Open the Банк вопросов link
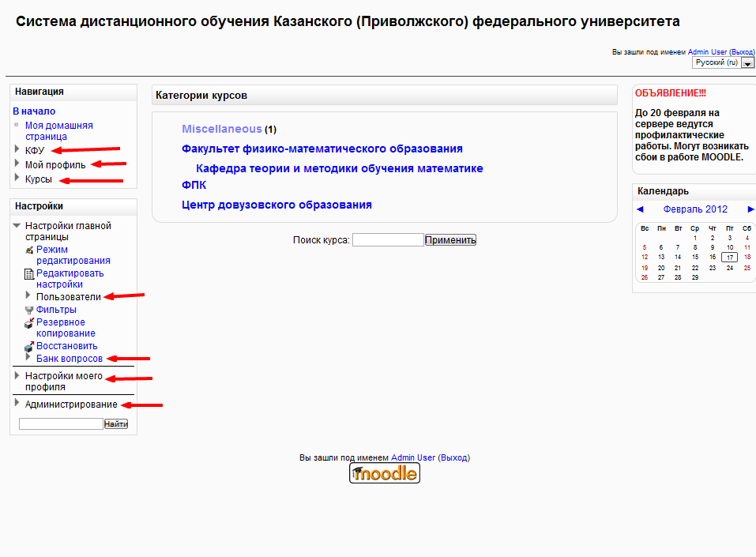Screen dimensions: 756x557 70,359
